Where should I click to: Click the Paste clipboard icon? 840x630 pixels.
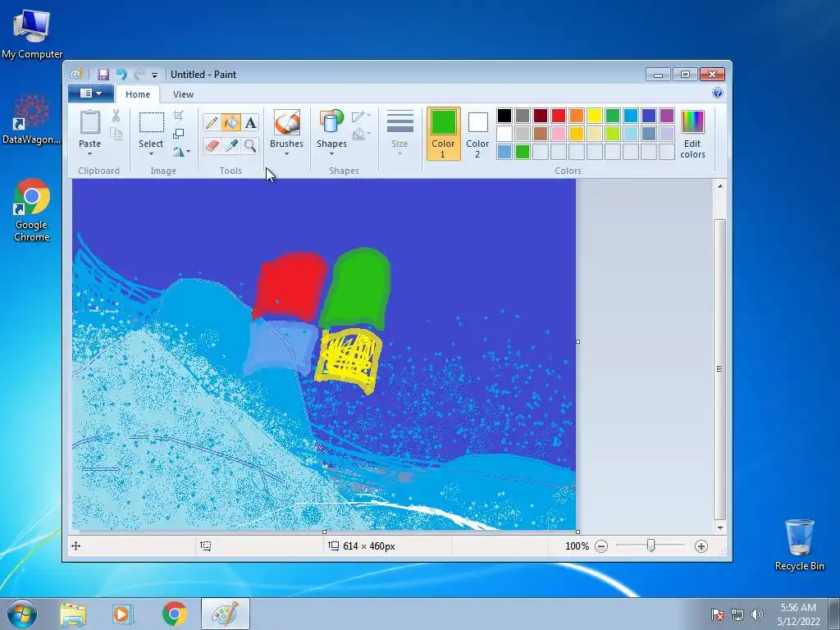pos(89,122)
